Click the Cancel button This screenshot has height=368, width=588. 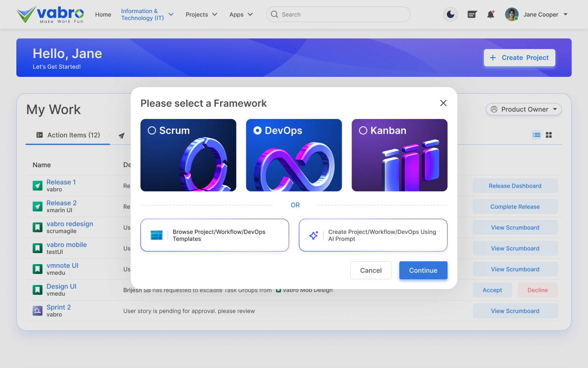371,270
